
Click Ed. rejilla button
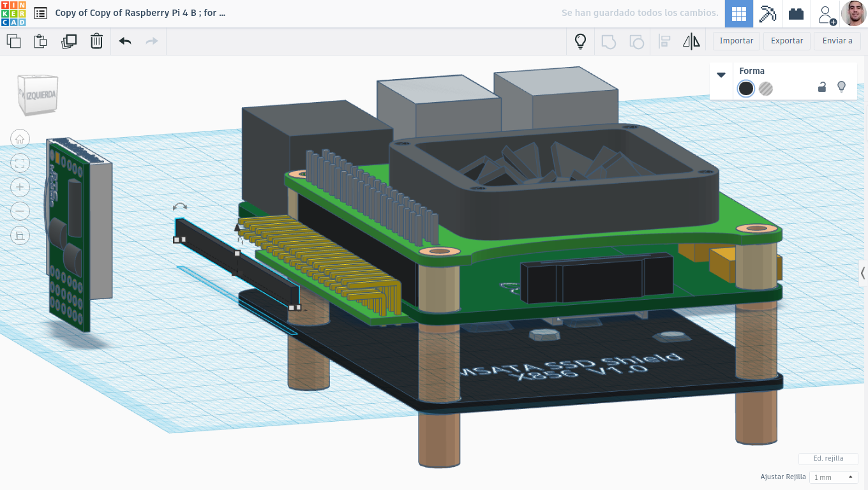pos(828,459)
